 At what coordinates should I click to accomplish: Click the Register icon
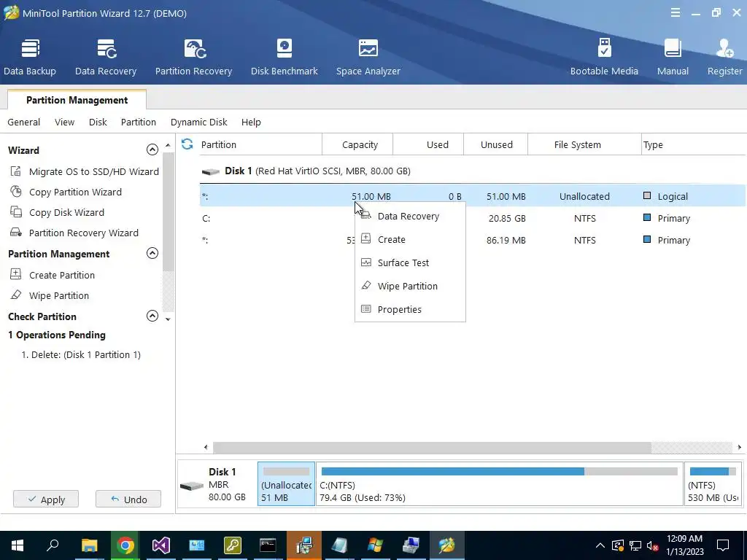tap(724, 57)
